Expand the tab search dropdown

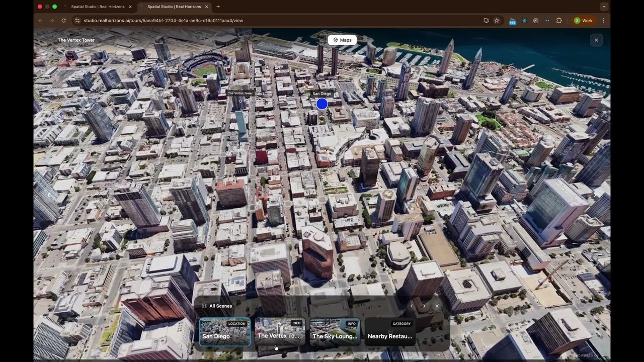(604, 7)
